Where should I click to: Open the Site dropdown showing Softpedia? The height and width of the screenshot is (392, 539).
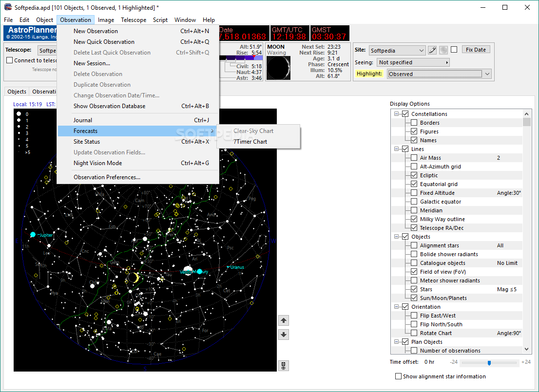[x=397, y=51]
